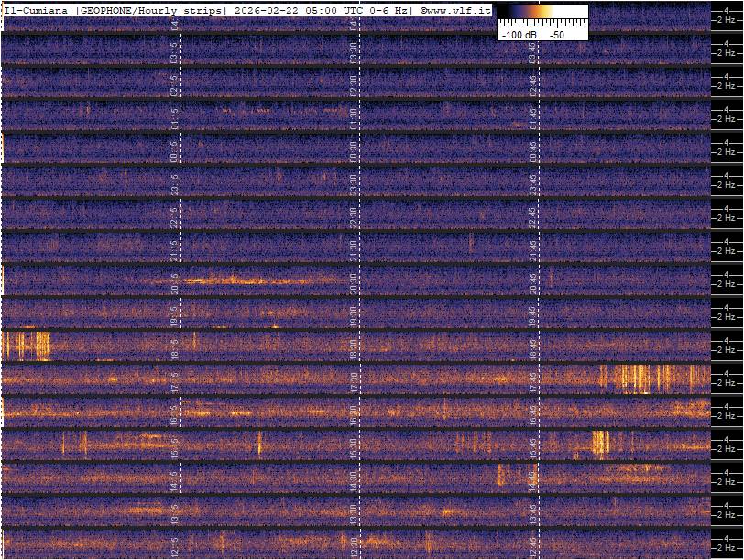Screen dimensions: 744x560
Task: Select the 23:45 time marker
Action: [531, 183]
